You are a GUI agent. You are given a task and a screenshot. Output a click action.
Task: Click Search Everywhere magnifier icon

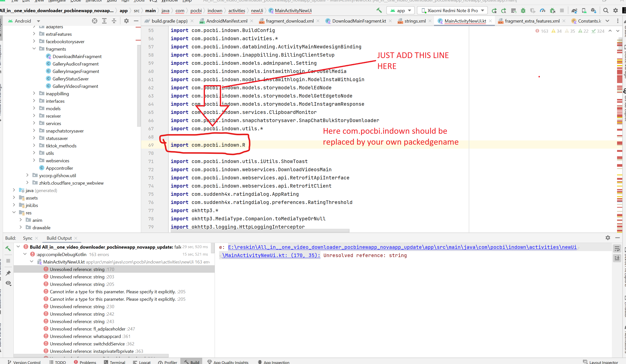(606, 10)
